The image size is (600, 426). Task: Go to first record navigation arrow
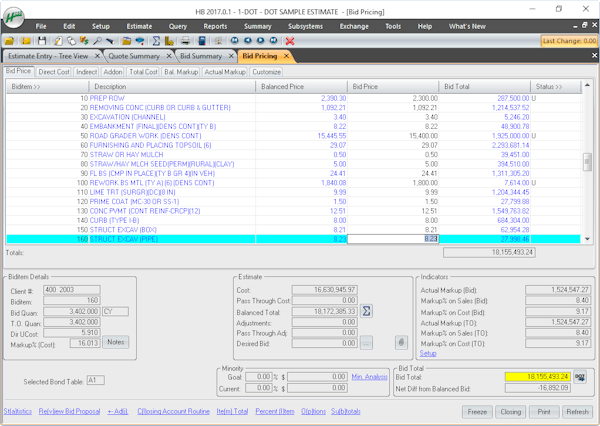point(234,41)
